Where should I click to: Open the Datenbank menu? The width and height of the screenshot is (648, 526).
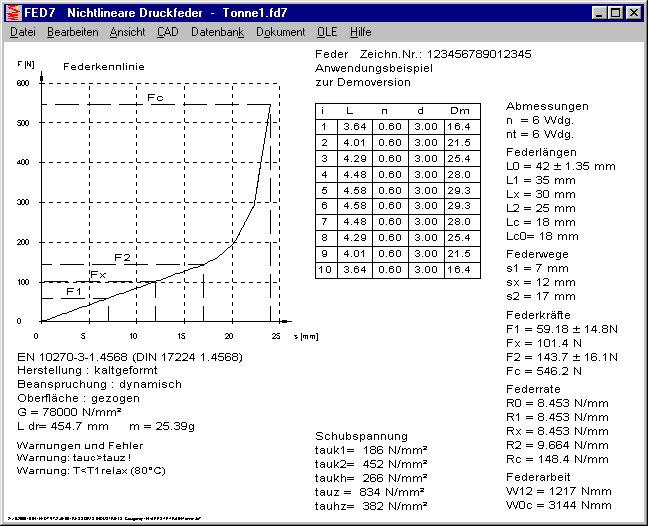coord(217,32)
